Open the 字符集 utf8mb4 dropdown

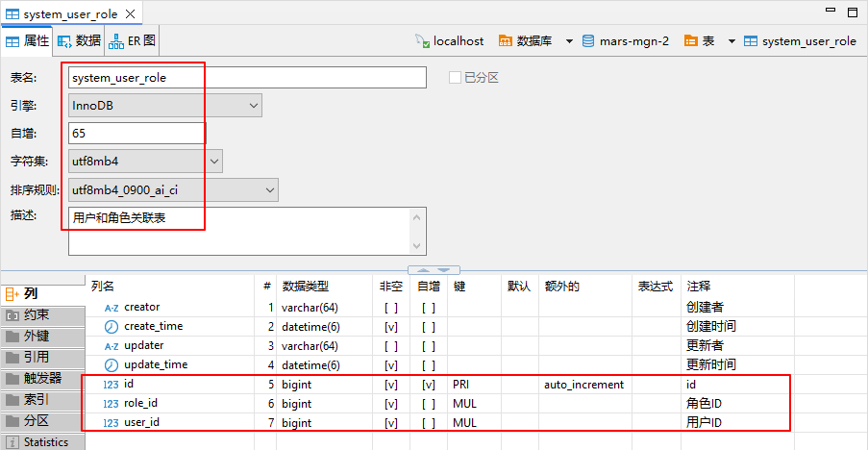[145, 162]
